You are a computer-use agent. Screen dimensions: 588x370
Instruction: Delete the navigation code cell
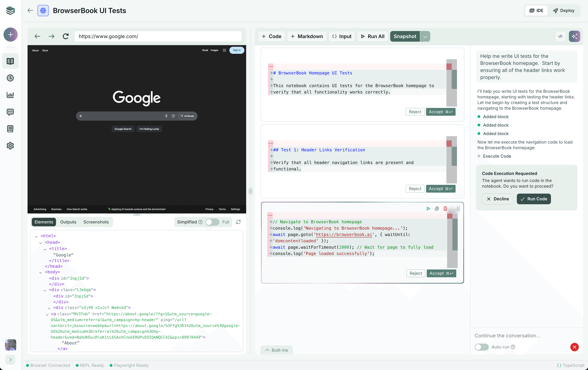(445, 209)
